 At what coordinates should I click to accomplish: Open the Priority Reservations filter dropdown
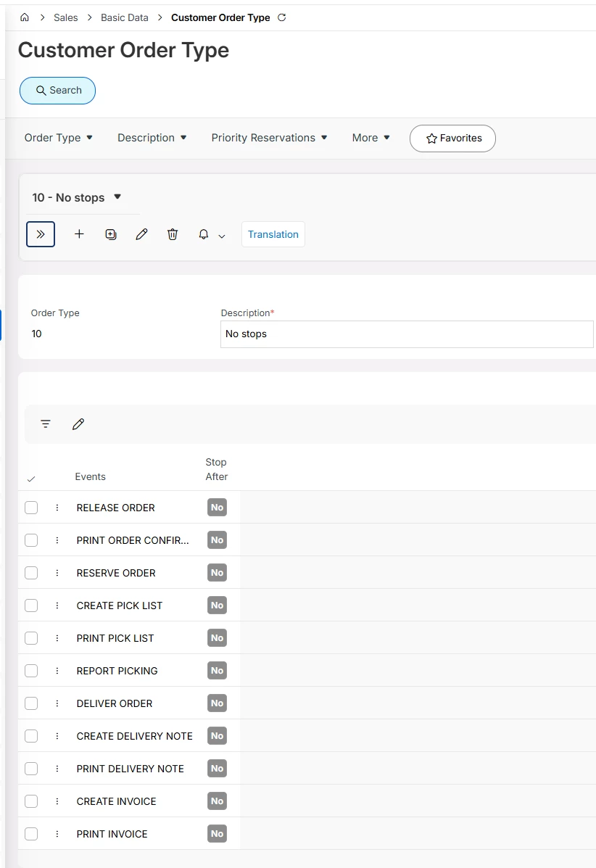269,138
